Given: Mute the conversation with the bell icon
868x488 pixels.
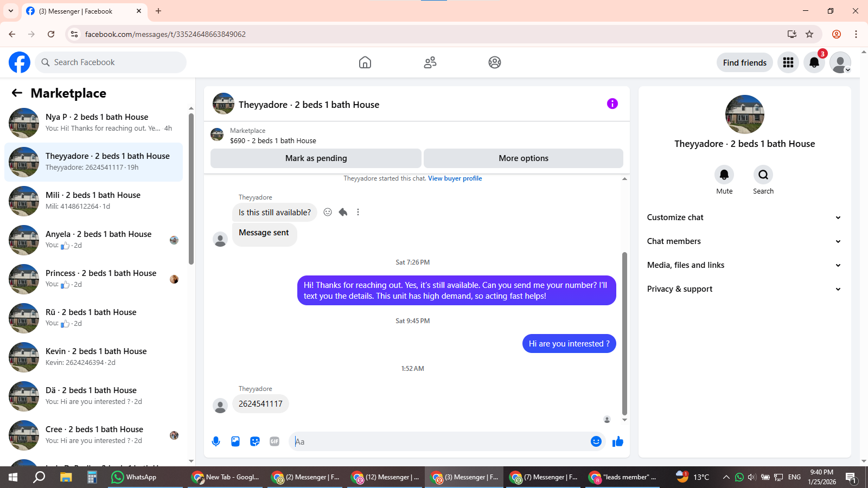Looking at the screenshot, I should pos(724,175).
